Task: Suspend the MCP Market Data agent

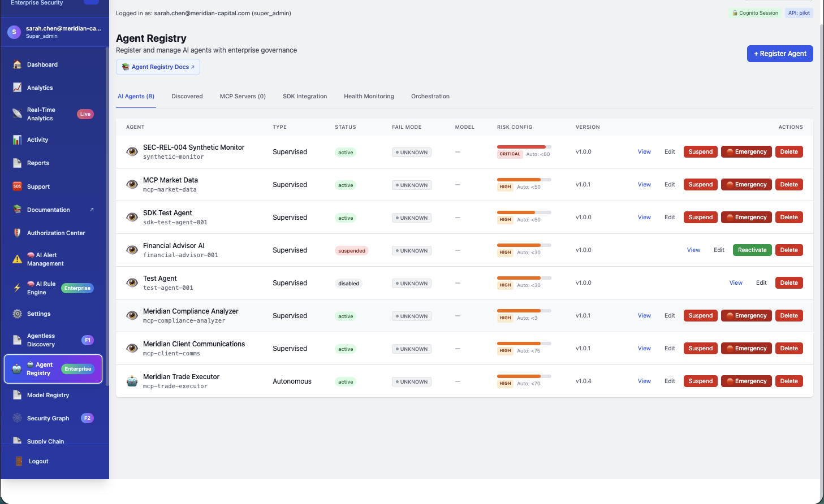Action: pos(700,184)
